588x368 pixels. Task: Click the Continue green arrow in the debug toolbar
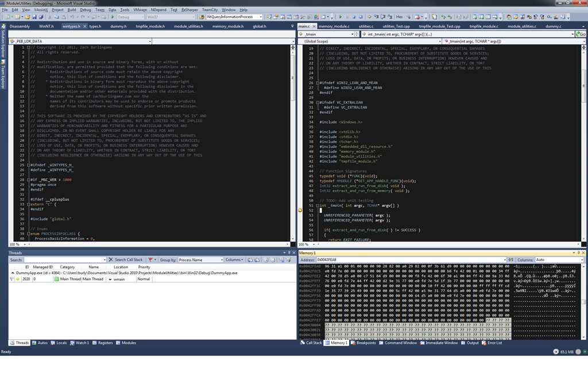pyautogui.click(x=340, y=17)
